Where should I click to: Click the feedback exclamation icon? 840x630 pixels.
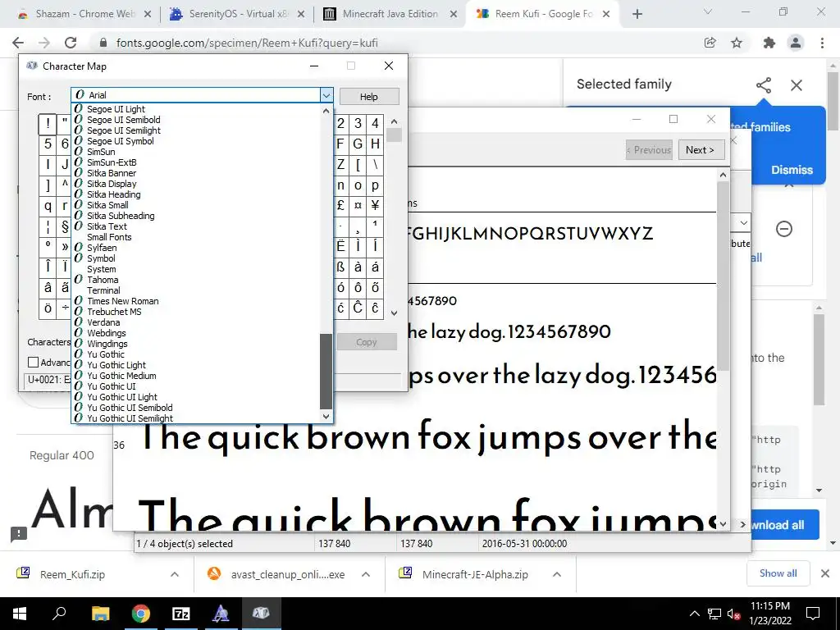click(x=19, y=533)
